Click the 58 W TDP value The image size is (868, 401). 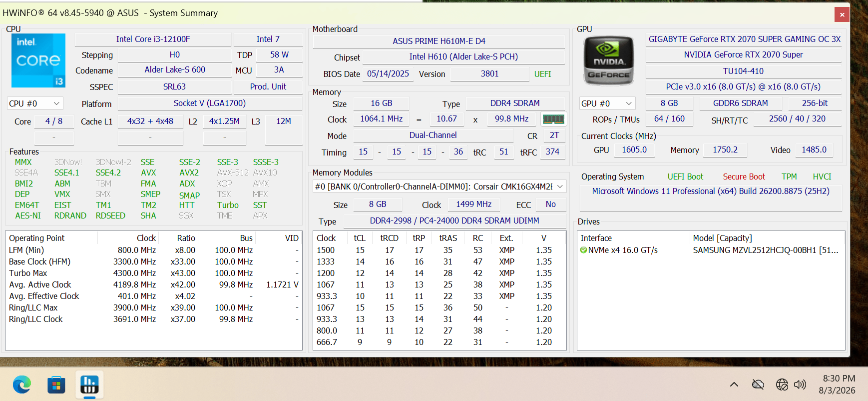click(x=279, y=54)
